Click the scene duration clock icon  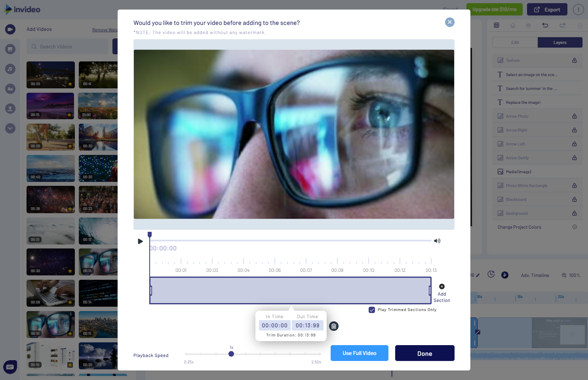pyautogui.click(x=491, y=274)
